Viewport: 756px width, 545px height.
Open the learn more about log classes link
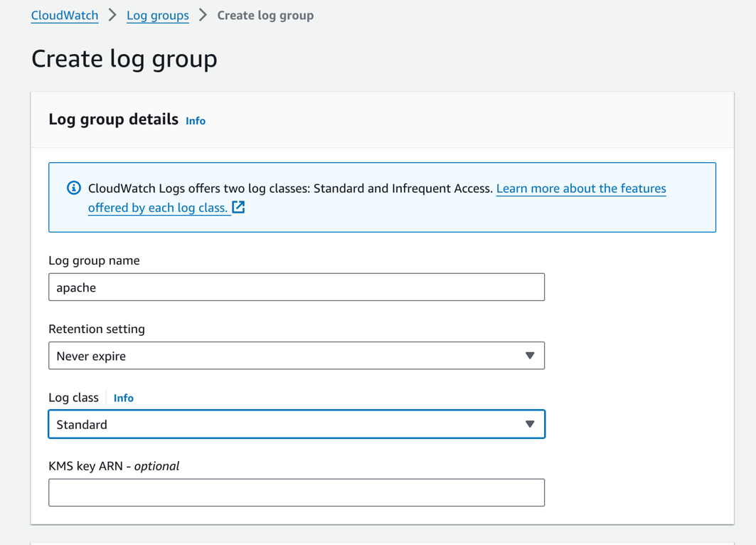coord(581,188)
